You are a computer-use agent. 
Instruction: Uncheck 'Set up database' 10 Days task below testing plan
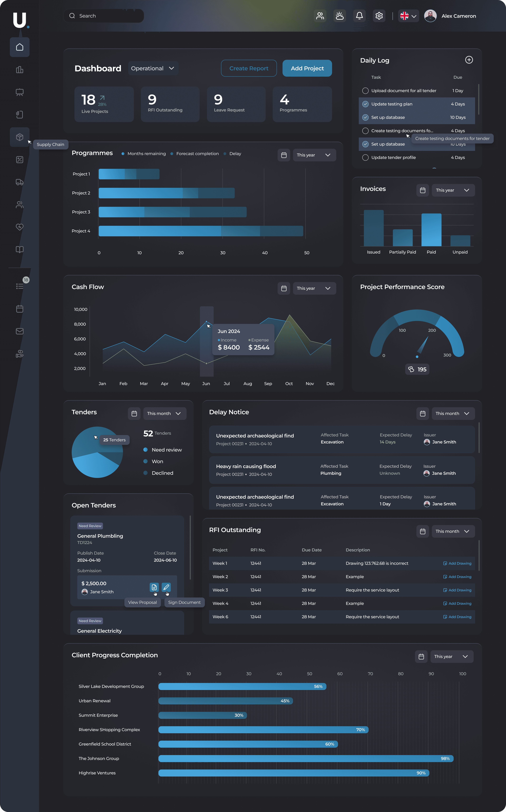(365, 118)
